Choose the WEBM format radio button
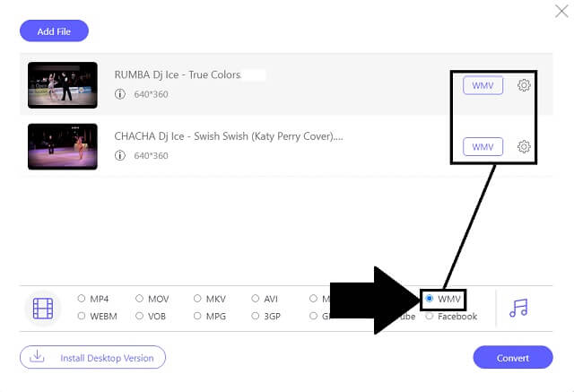574x392 pixels. (x=82, y=316)
